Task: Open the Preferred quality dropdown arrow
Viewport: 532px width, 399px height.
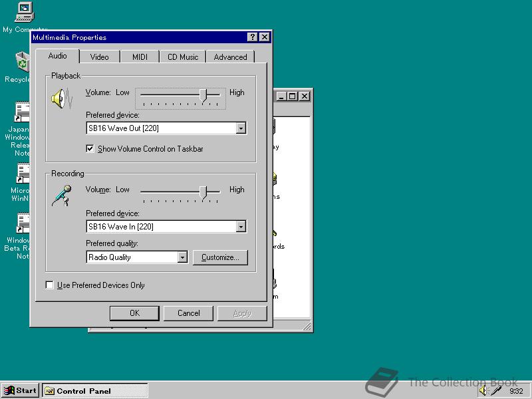Action: [x=182, y=257]
